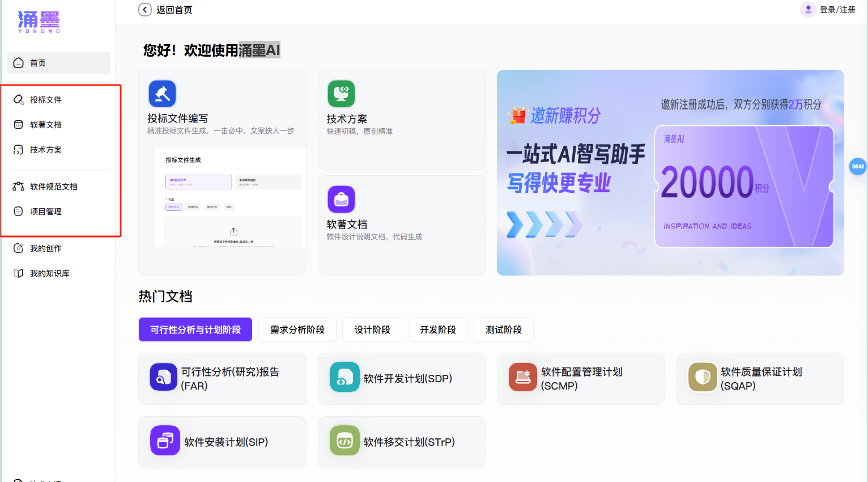
Task: Click the 我的创作 sidebar icon
Action: pos(19,248)
